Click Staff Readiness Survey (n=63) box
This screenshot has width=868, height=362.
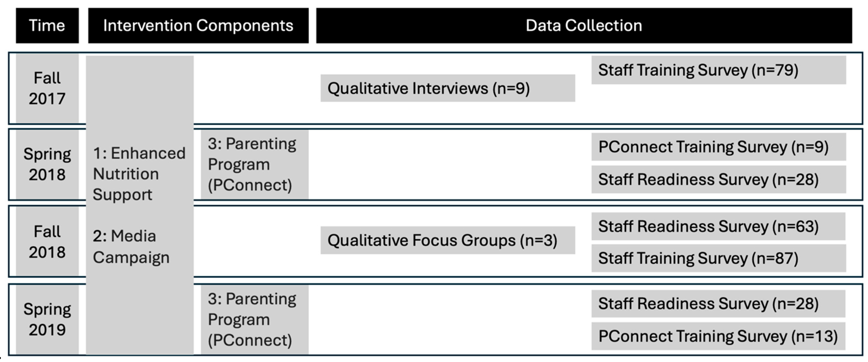click(719, 226)
